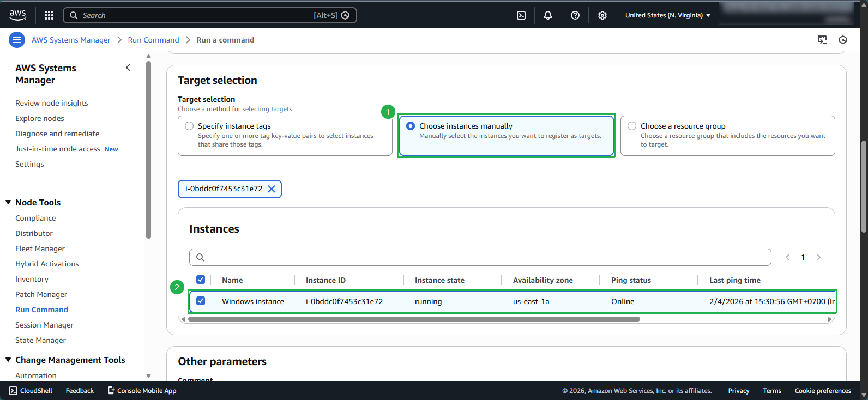Open the notifications bell

click(x=548, y=15)
